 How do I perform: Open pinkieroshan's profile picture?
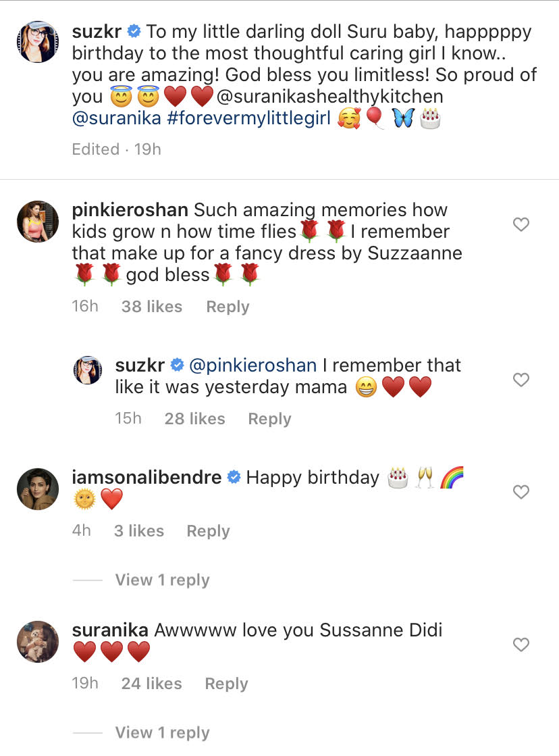click(x=38, y=222)
